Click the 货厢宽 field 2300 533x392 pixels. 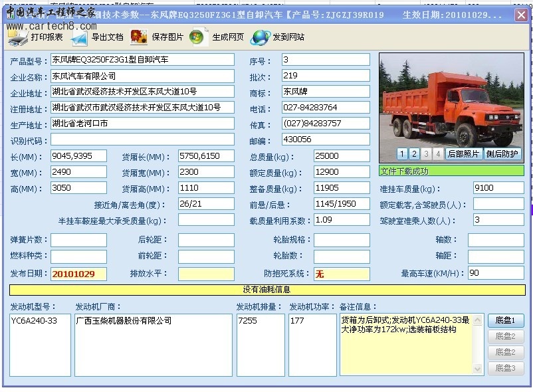206,172
